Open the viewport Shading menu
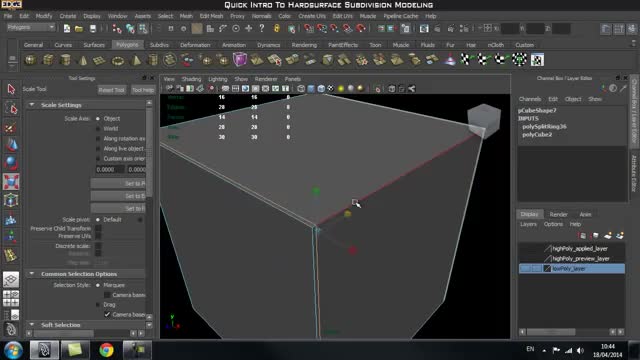The height and width of the screenshot is (360, 640). click(x=191, y=79)
